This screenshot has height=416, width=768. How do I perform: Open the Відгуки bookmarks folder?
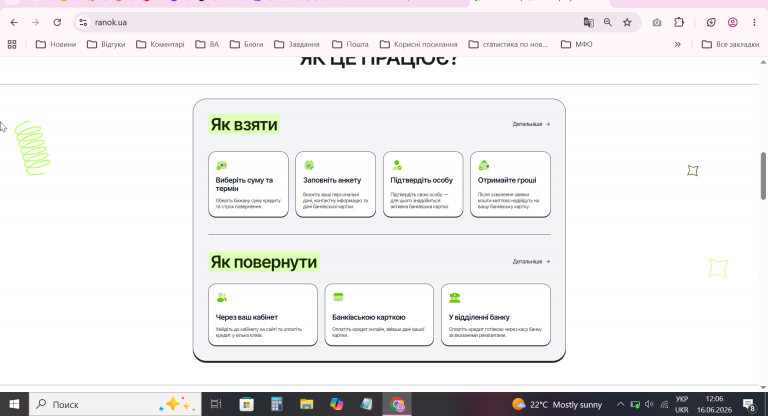tap(106, 45)
